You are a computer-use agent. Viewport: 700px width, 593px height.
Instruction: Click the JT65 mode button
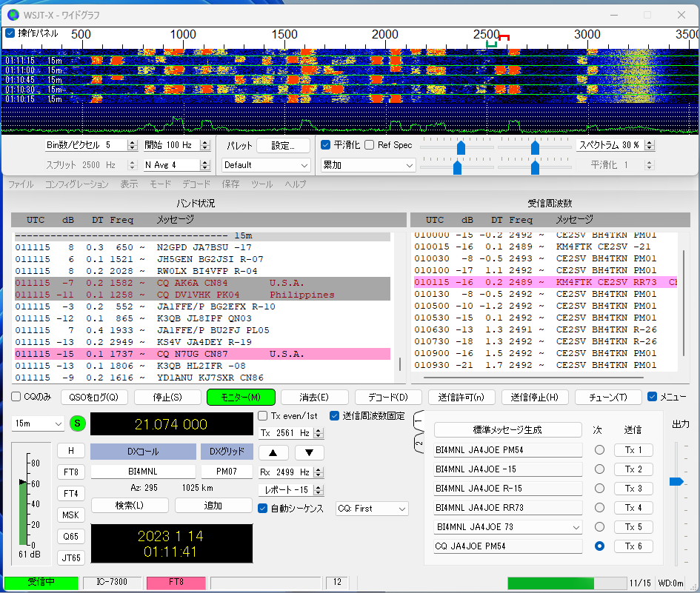tap(71, 557)
